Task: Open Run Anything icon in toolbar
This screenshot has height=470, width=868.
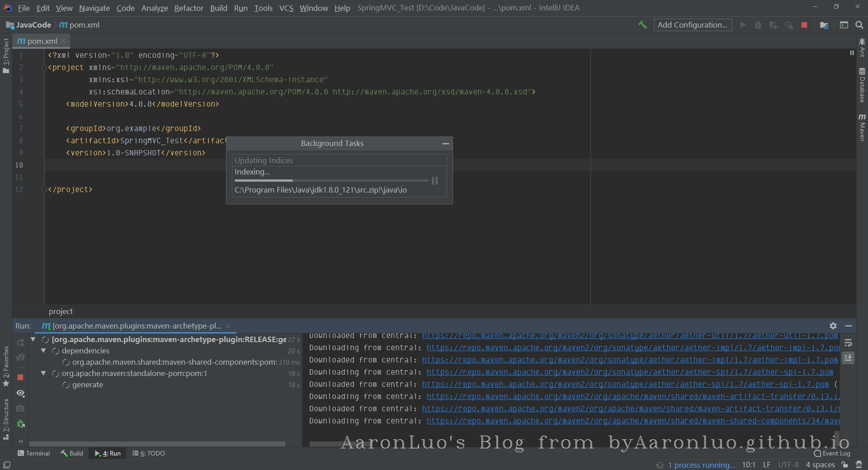Action: 844,25
